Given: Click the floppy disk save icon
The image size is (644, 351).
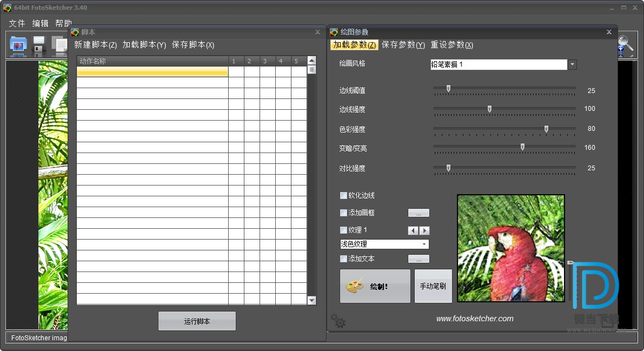Looking at the screenshot, I should pos(39,47).
